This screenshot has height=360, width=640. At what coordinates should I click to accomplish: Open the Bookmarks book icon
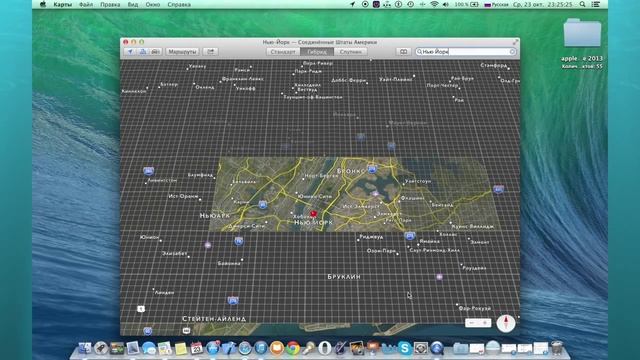pos(403,52)
